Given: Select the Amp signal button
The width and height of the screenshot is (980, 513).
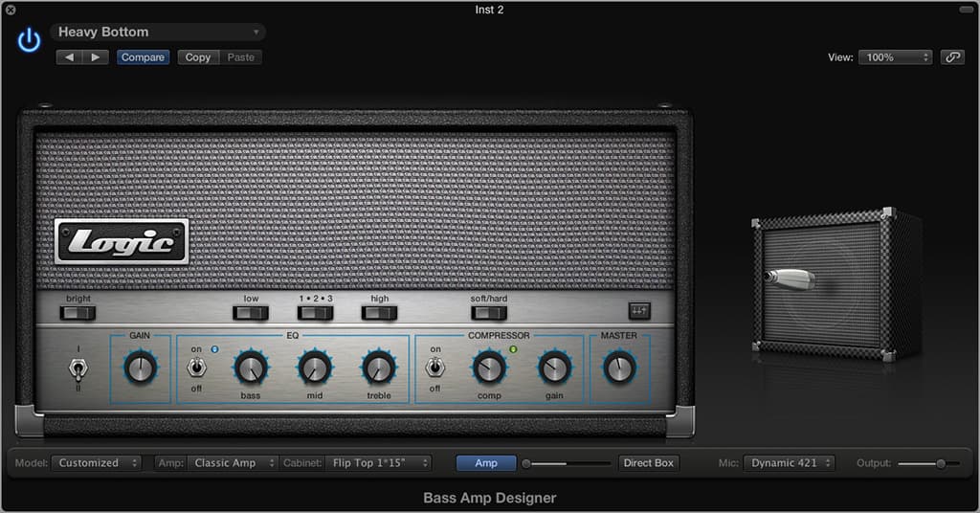Looking at the screenshot, I should (486, 463).
